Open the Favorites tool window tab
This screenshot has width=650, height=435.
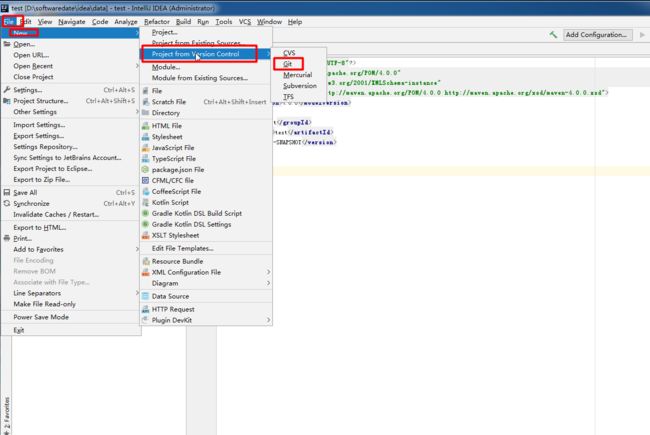point(6,416)
